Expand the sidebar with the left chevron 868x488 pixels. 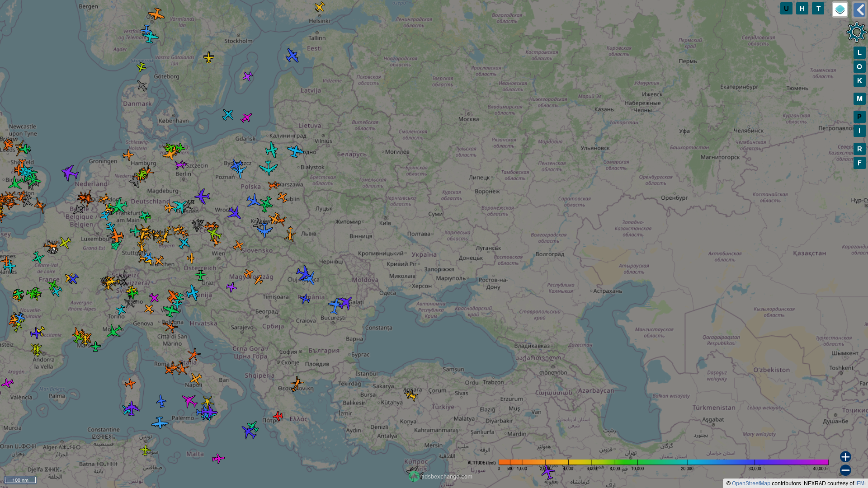(859, 9)
